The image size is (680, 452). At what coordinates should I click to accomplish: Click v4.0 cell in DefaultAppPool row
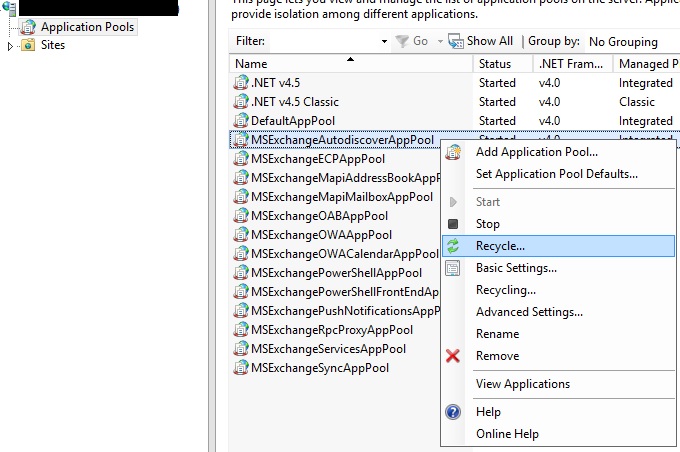pyautogui.click(x=549, y=121)
